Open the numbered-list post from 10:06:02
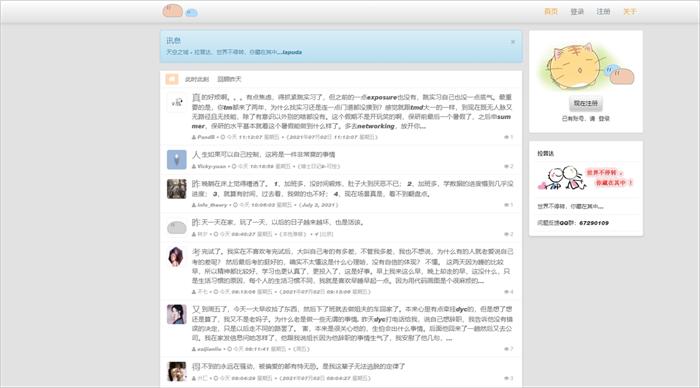The height and width of the screenshot is (388, 700). 352,188
